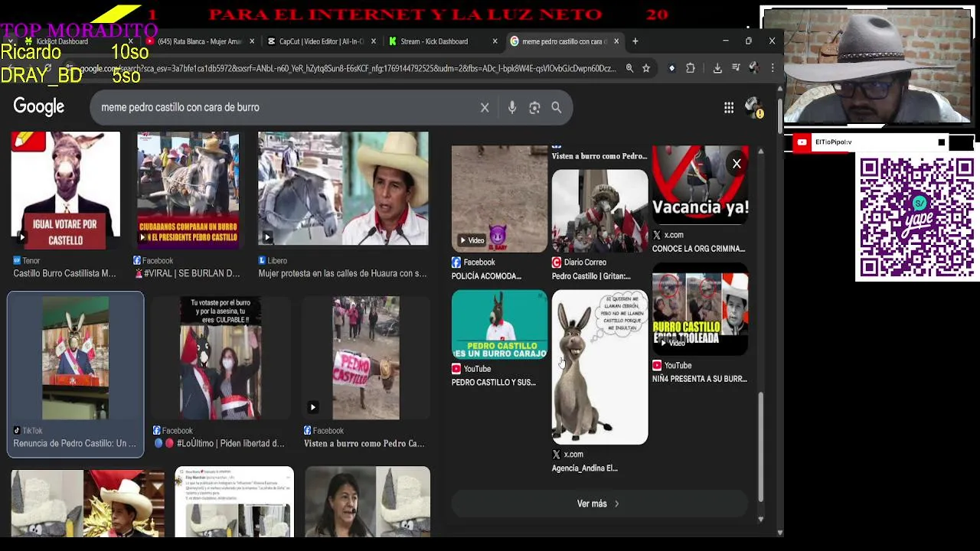The image size is (980, 551).
Task: Click the side panel scrollbar
Action: point(760,448)
